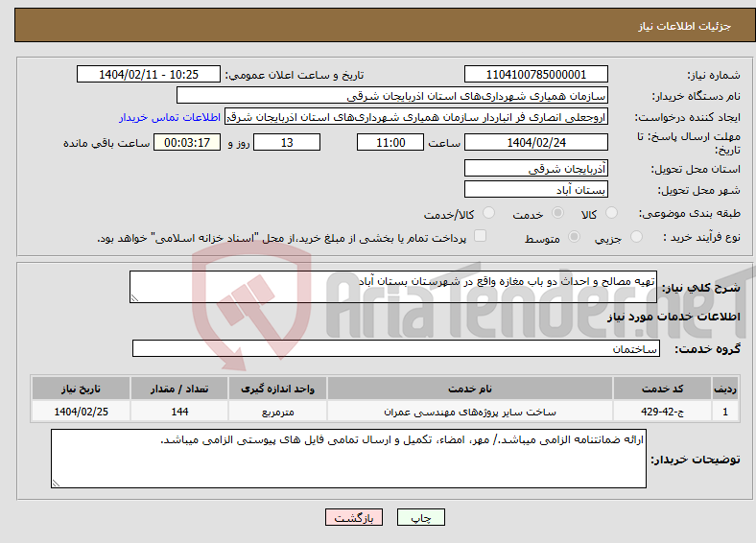Click the بازگشت (back) button
756x543 pixels.
[x=354, y=517]
